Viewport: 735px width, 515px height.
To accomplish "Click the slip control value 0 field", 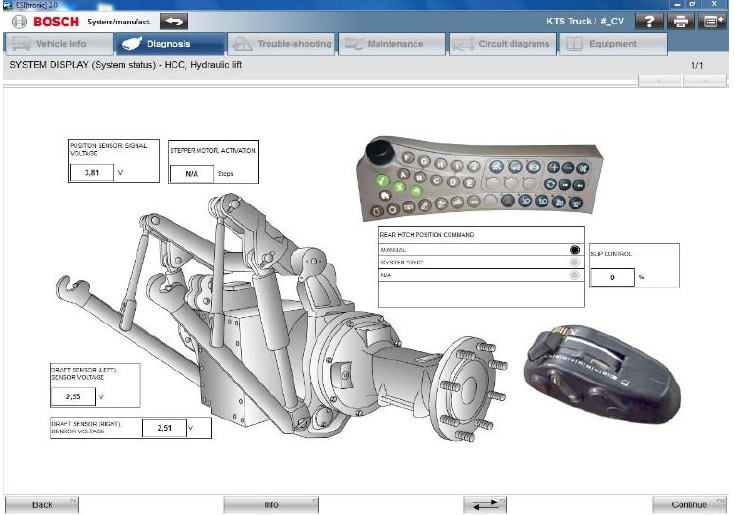I will 612,277.
